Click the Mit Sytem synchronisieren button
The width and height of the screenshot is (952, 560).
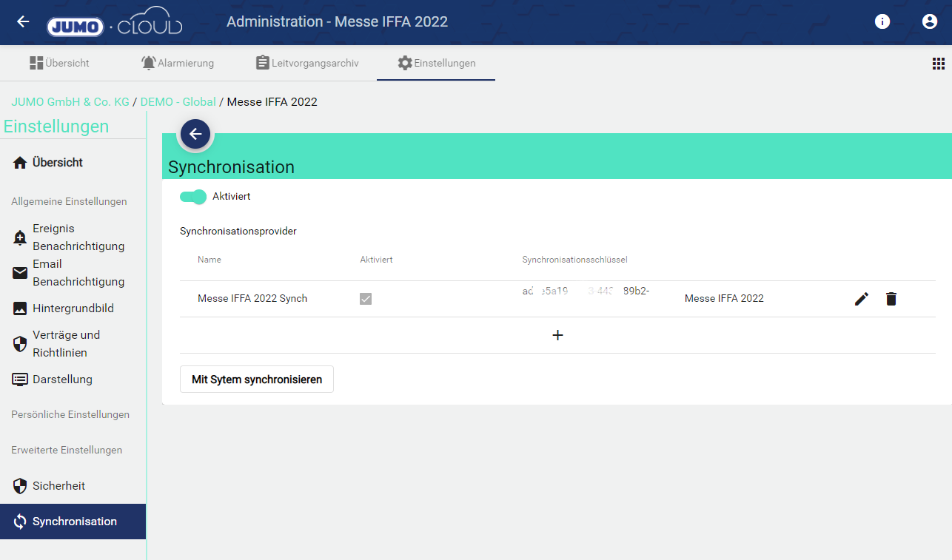point(256,379)
